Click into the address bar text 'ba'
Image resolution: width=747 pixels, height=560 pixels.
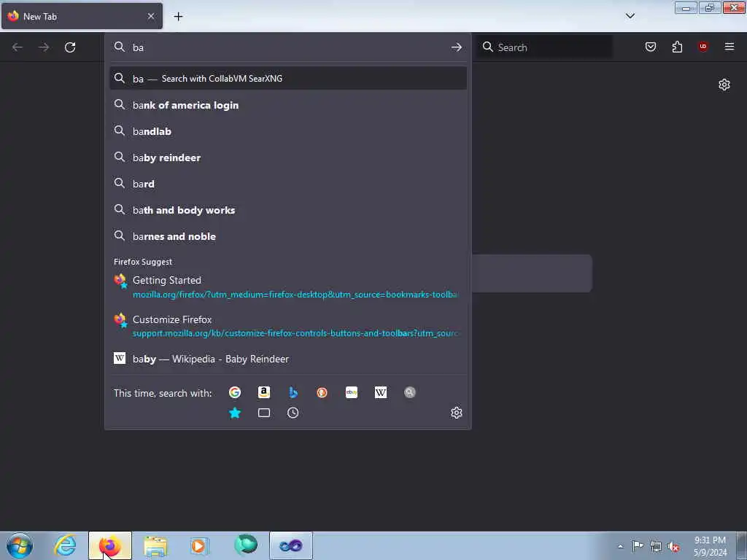pyautogui.click(x=138, y=47)
